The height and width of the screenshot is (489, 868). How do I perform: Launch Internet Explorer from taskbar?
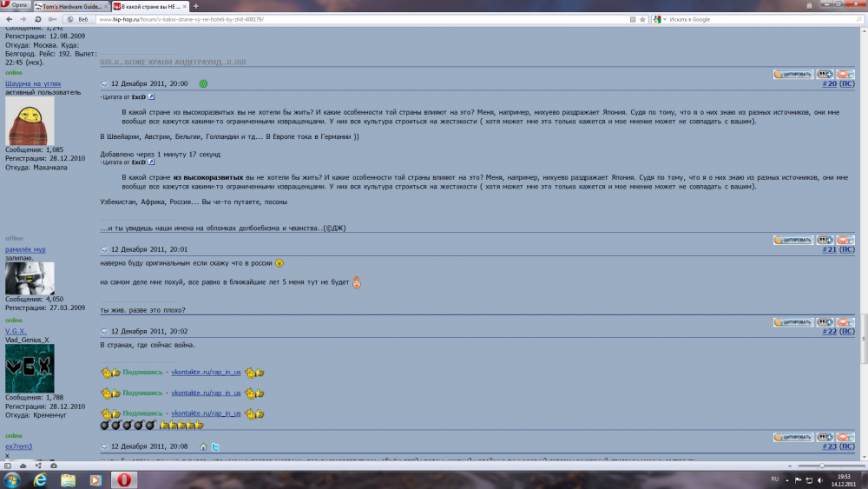tap(40, 479)
